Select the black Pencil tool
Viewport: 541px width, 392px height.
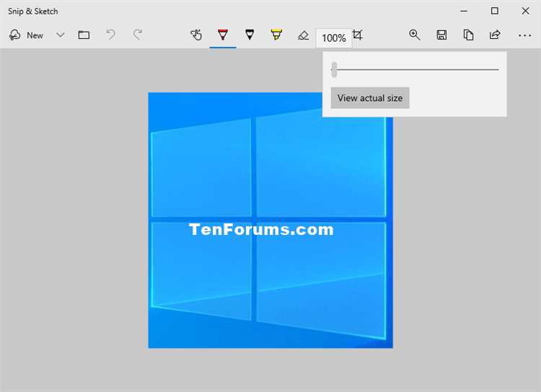(250, 35)
